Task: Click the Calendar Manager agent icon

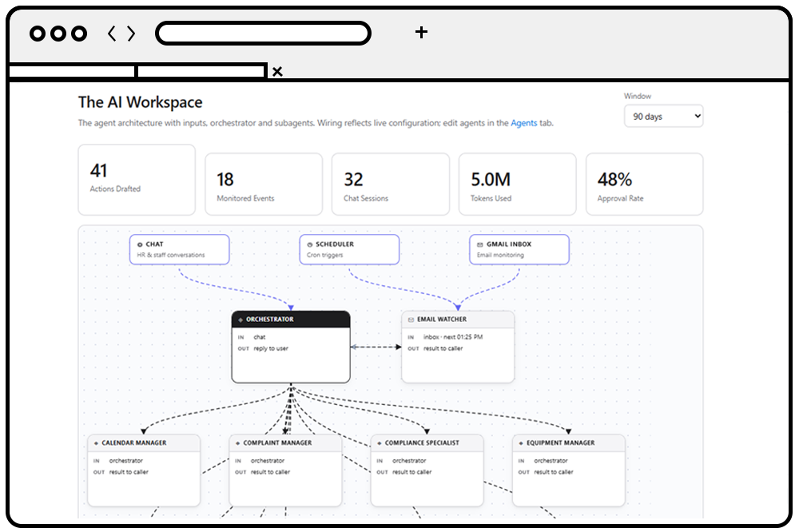Action: [x=96, y=443]
